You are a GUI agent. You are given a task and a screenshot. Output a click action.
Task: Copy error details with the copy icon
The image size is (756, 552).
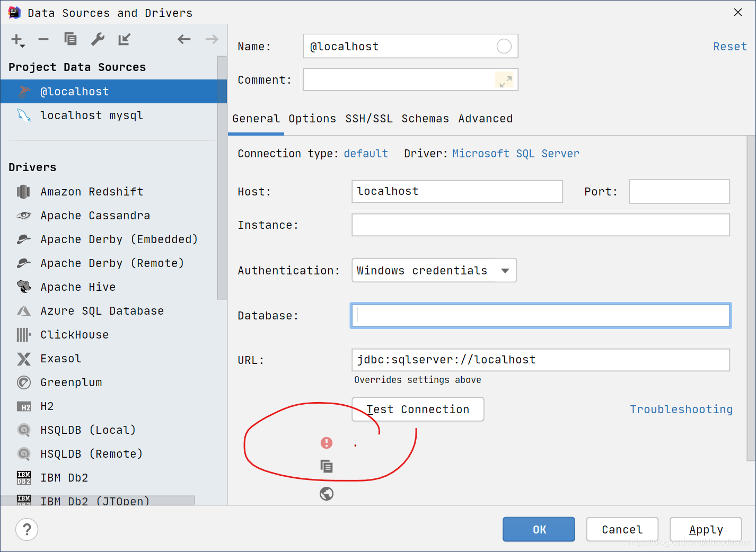327,466
